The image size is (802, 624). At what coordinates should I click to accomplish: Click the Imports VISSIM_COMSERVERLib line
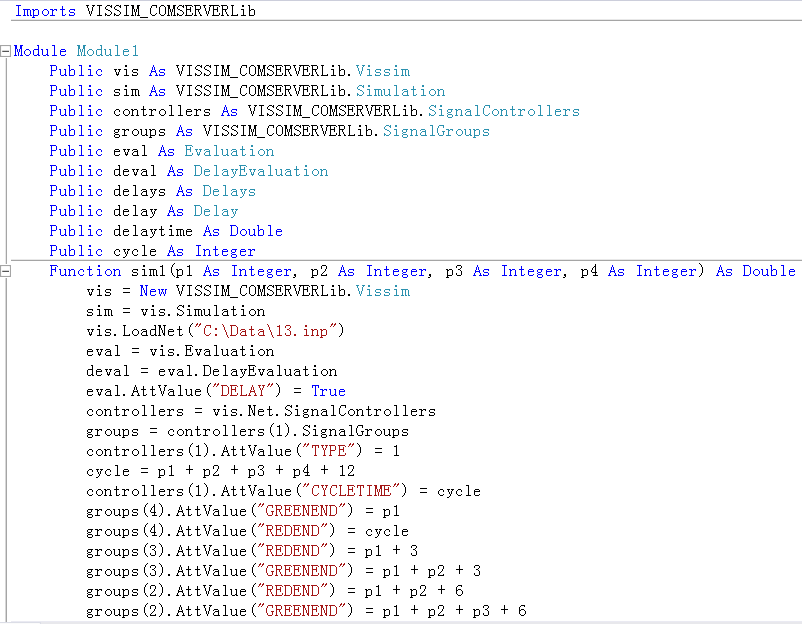(136, 11)
